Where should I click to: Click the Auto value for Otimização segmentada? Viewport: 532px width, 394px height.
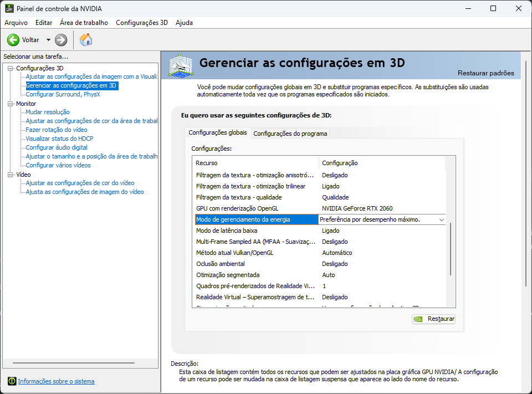coord(329,275)
